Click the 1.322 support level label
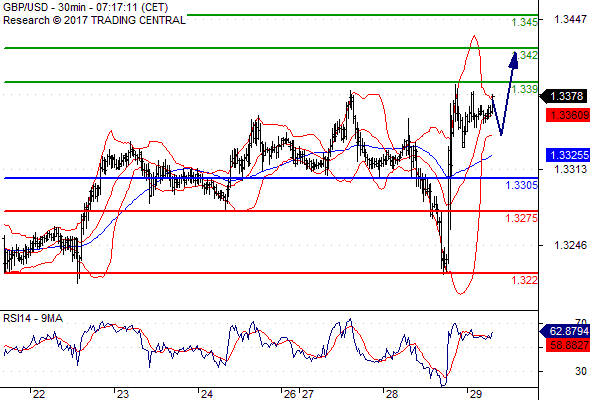Image resolution: width=590 pixels, height=400 pixels. point(524,280)
